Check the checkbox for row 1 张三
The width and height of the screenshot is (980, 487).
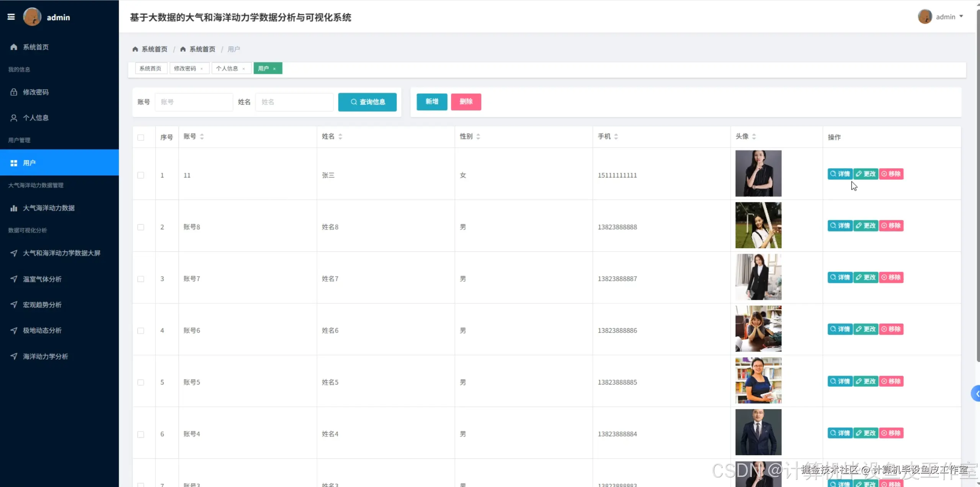click(141, 175)
